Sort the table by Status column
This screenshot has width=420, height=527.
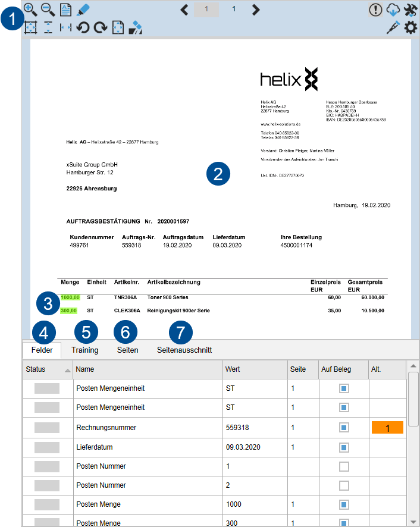(x=48, y=369)
